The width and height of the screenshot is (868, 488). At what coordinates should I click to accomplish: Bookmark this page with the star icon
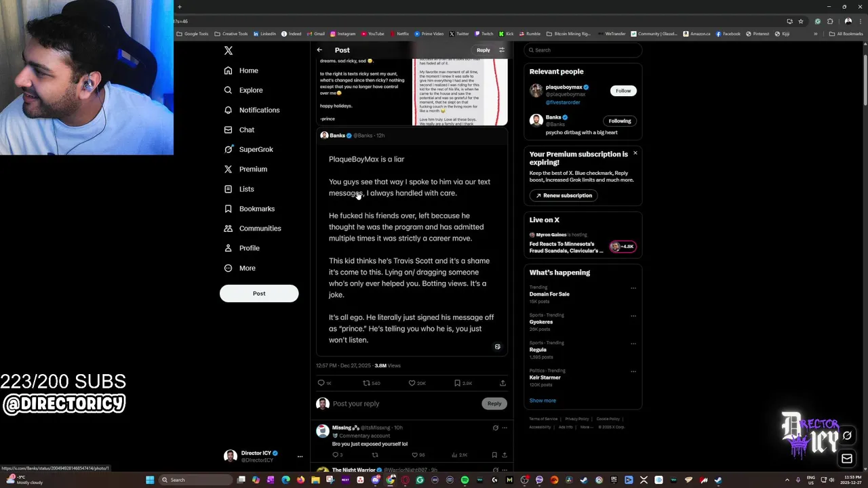tap(801, 21)
